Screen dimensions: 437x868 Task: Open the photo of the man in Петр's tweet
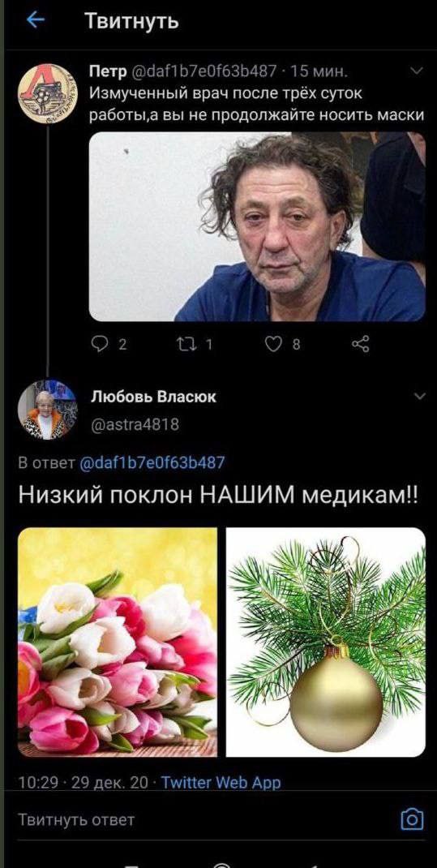click(x=257, y=226)
